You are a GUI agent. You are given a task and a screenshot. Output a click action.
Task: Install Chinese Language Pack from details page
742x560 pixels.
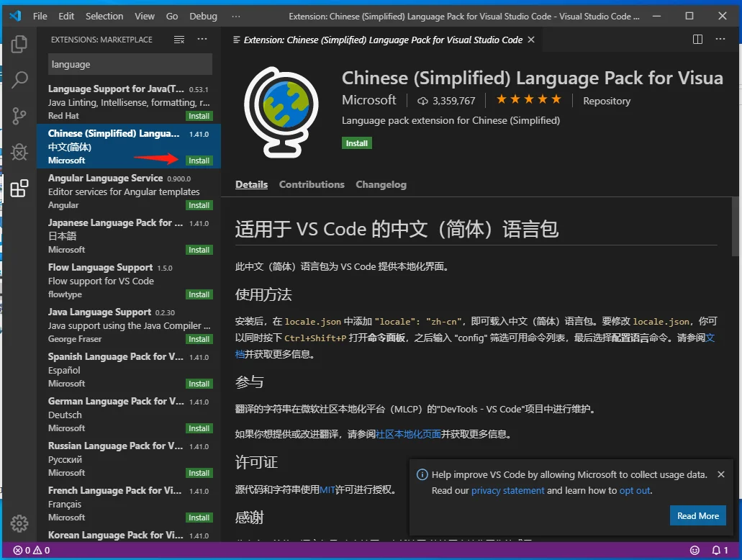point(357,143)
